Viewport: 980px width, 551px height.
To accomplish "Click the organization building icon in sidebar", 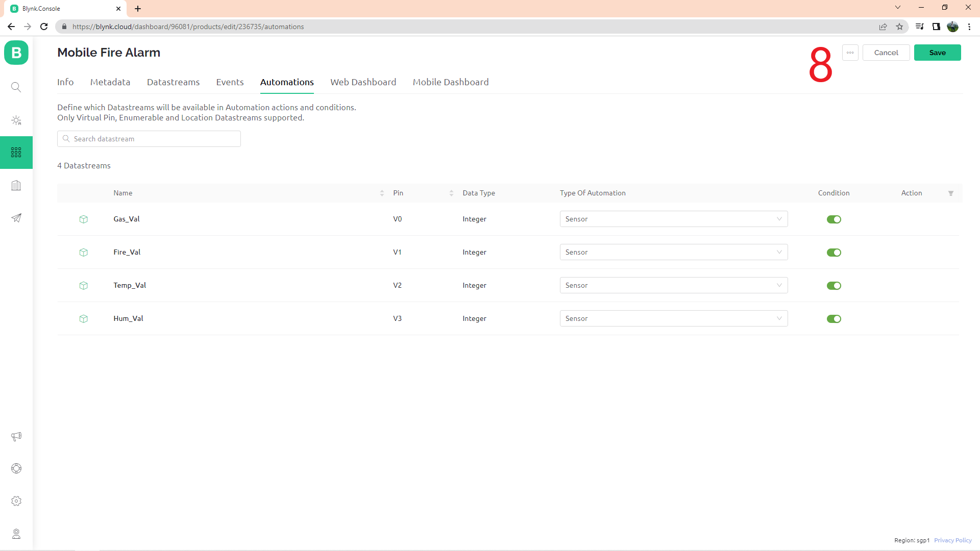I will pos(16,185).
